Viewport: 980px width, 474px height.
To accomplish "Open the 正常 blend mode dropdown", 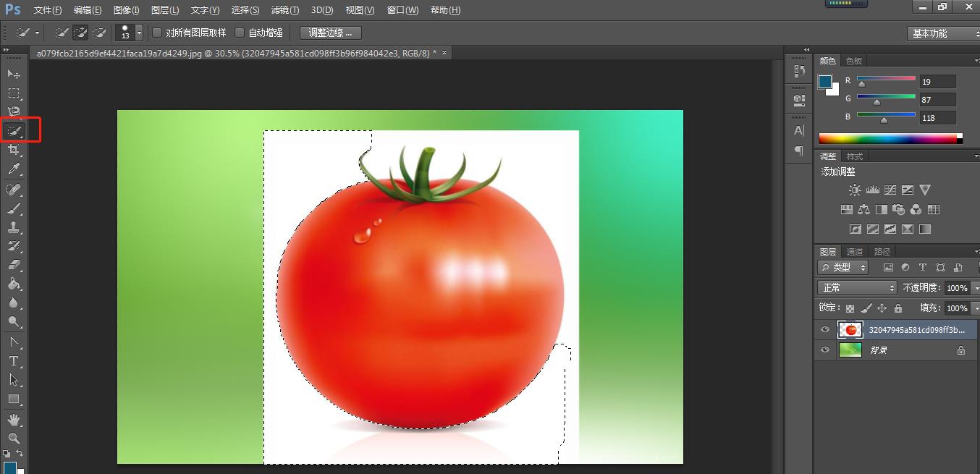I will tap(857, 288).
